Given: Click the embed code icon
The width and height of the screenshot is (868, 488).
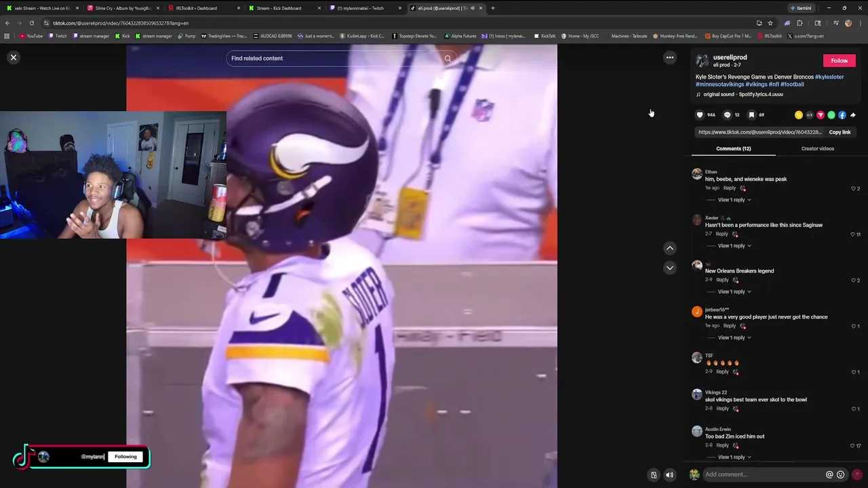Looking at the screenshot, I should coord(810,115).
